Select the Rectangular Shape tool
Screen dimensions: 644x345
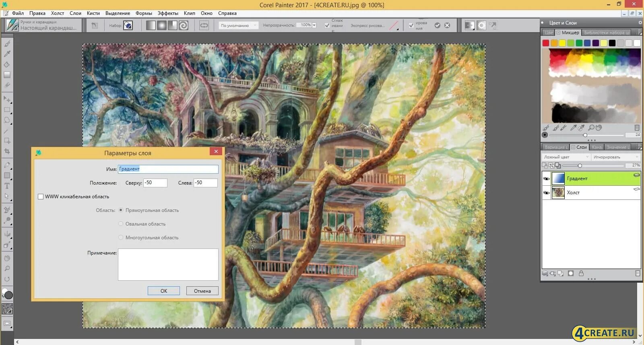pos(7,175)
